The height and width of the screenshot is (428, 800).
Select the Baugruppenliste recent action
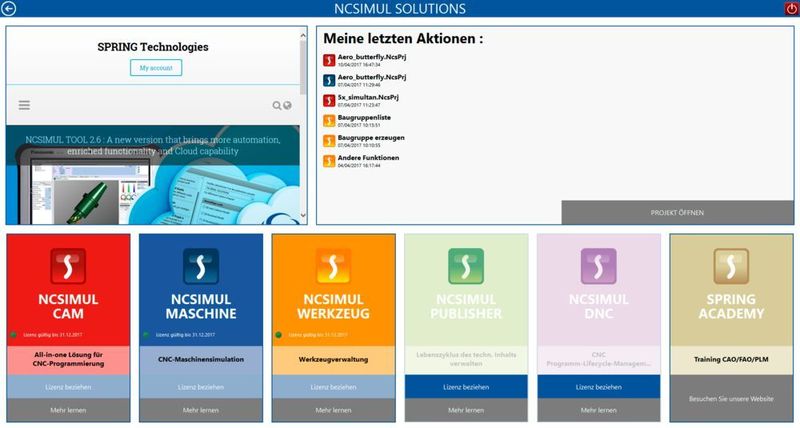tap(364, 117)
